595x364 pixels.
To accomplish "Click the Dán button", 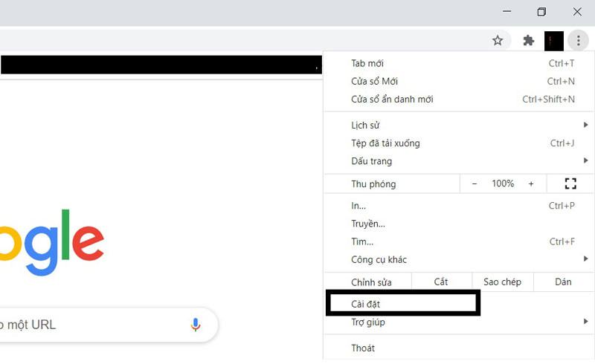I will (563, 282).
